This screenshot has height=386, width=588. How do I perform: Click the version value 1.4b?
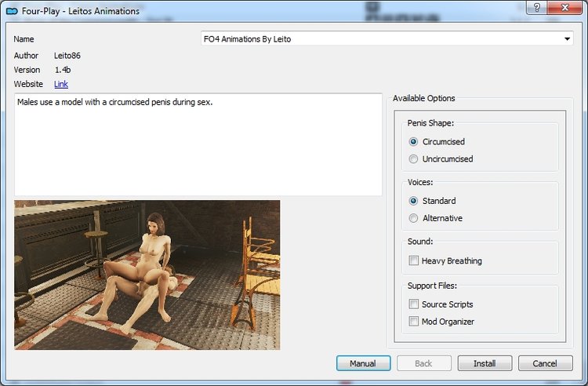point(63,70)
